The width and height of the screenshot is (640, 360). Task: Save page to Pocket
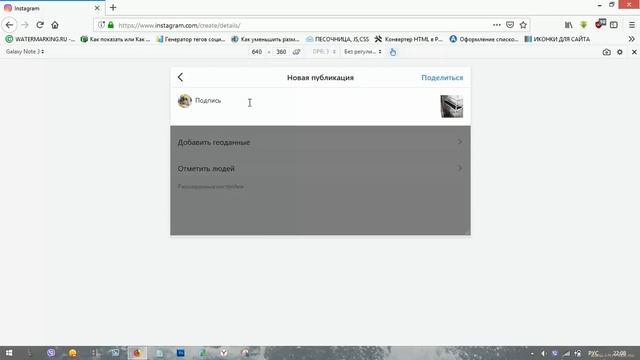pyautogui.click(x=510, y=25)
